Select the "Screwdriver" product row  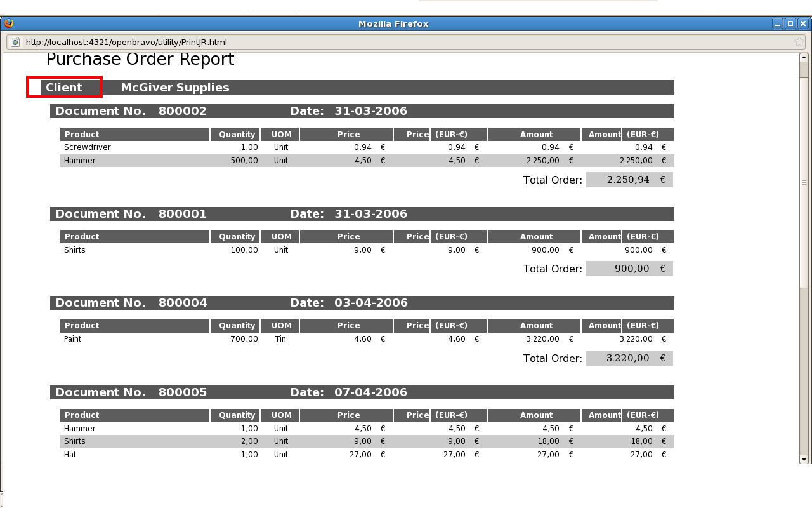[367, 147]
